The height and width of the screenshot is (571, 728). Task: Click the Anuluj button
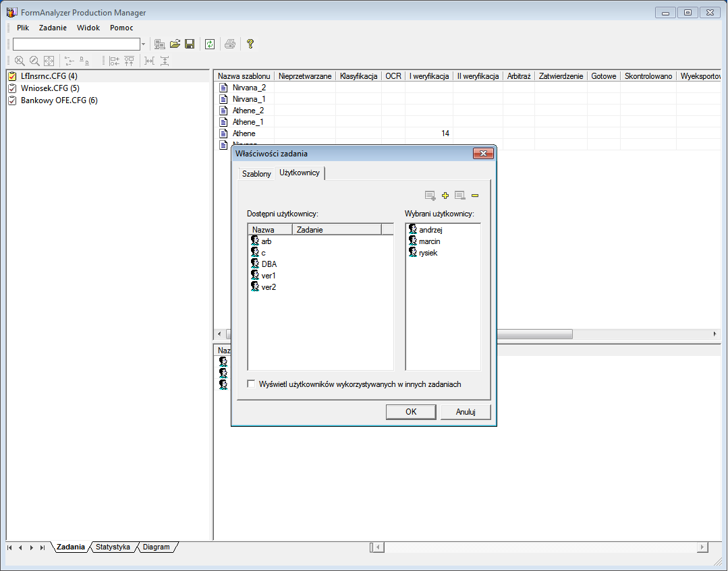(x=466, y=412)
